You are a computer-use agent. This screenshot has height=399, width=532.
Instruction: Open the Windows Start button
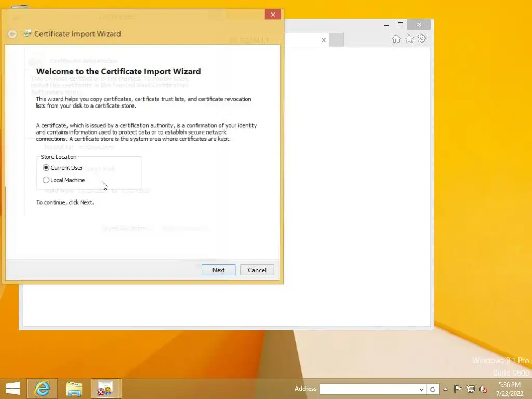(x=13, y=389)
